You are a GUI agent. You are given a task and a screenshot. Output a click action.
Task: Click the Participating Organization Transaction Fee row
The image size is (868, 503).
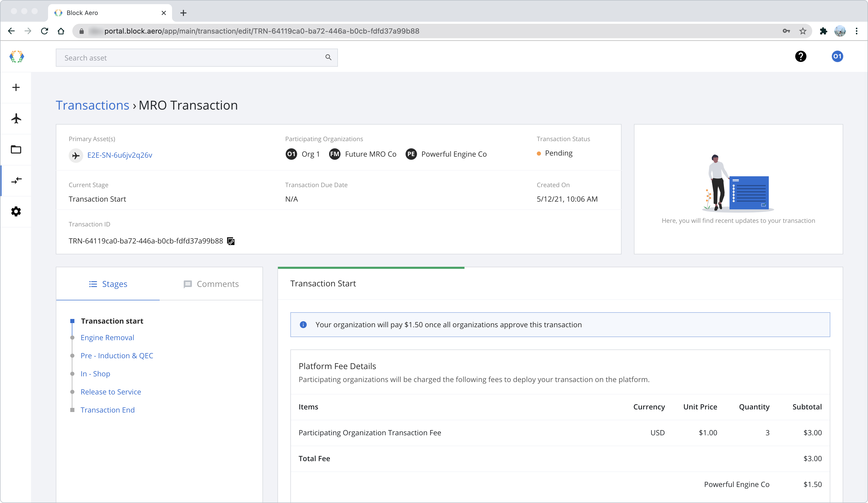(560, 433)
